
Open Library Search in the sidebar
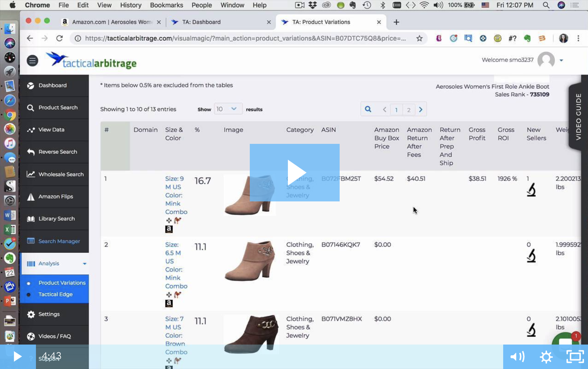point(54,219)
